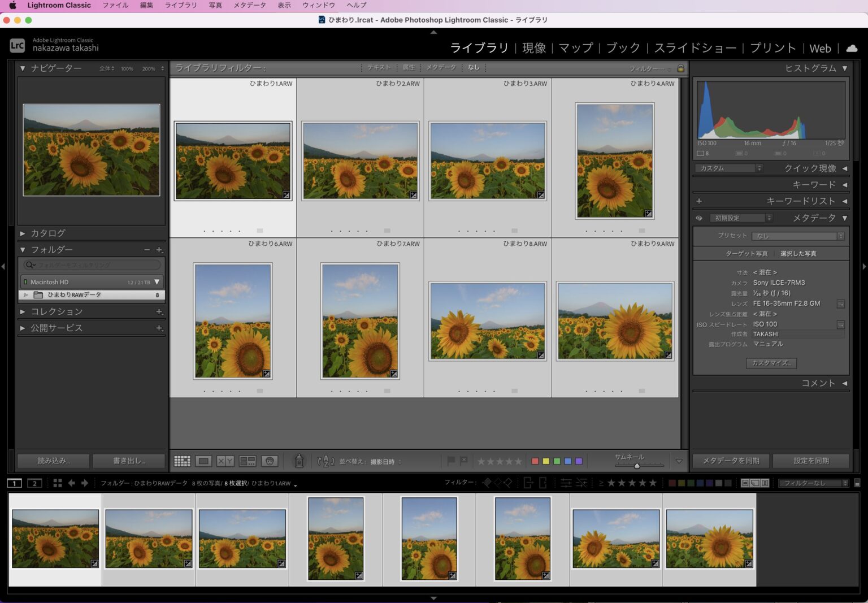Select the ひまわり8.ARW thumbnail in grid

click(x=487, y=320)
